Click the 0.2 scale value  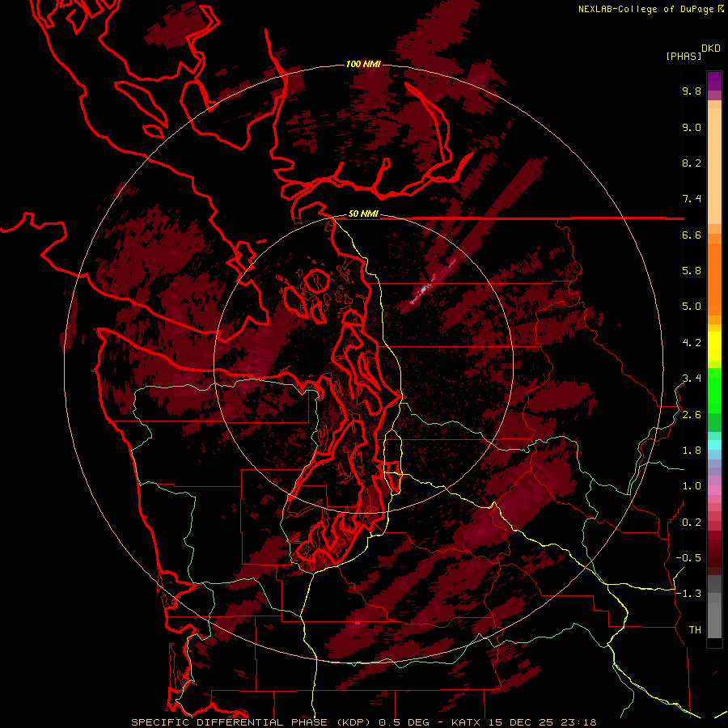[x=692, y=523]
